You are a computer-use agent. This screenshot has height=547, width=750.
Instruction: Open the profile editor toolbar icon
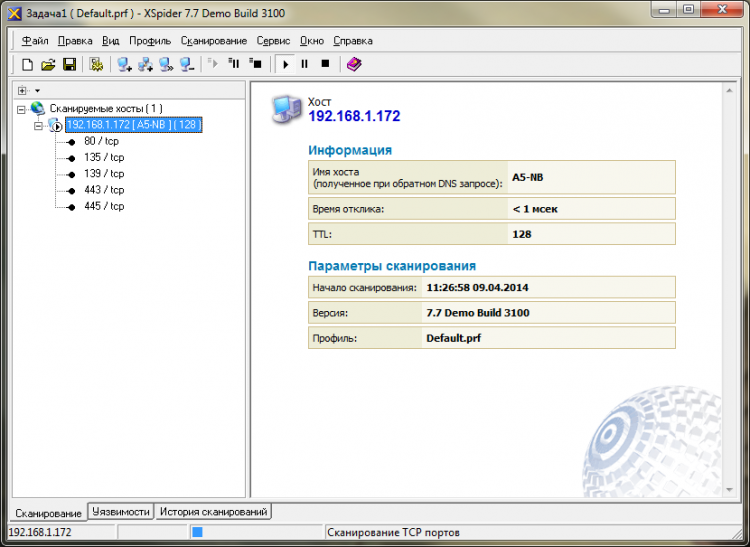[96, 64]
